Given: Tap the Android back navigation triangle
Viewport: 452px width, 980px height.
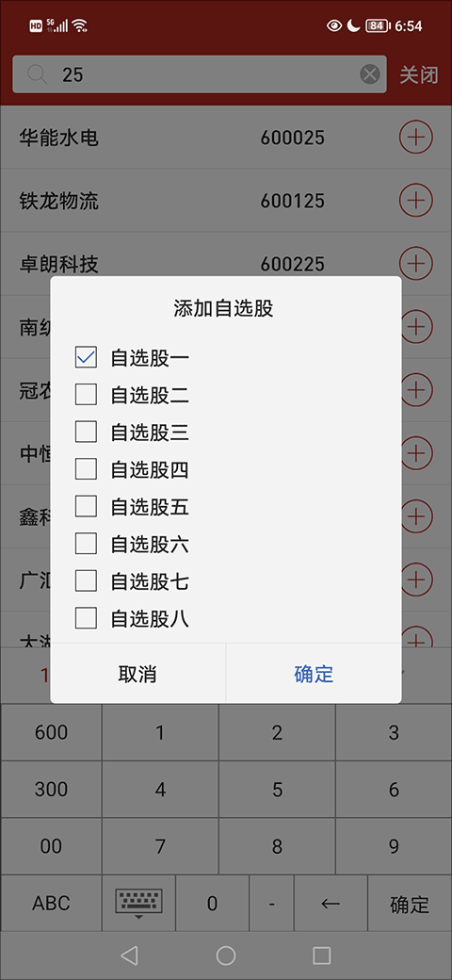Looking at the screenshot, I should [129, 955].
